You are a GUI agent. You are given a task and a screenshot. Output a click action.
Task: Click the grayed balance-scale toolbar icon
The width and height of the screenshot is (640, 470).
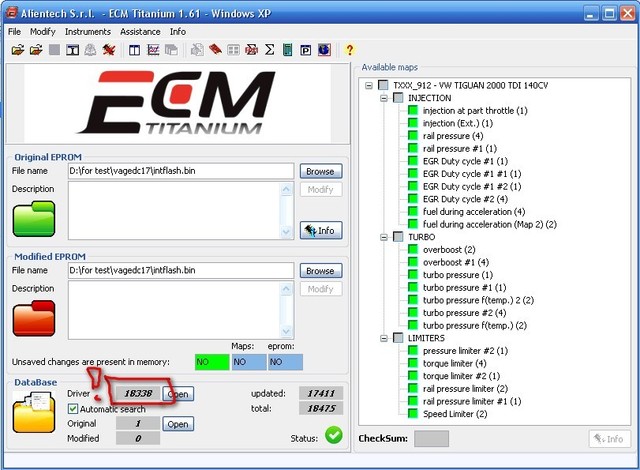point(90,50)
